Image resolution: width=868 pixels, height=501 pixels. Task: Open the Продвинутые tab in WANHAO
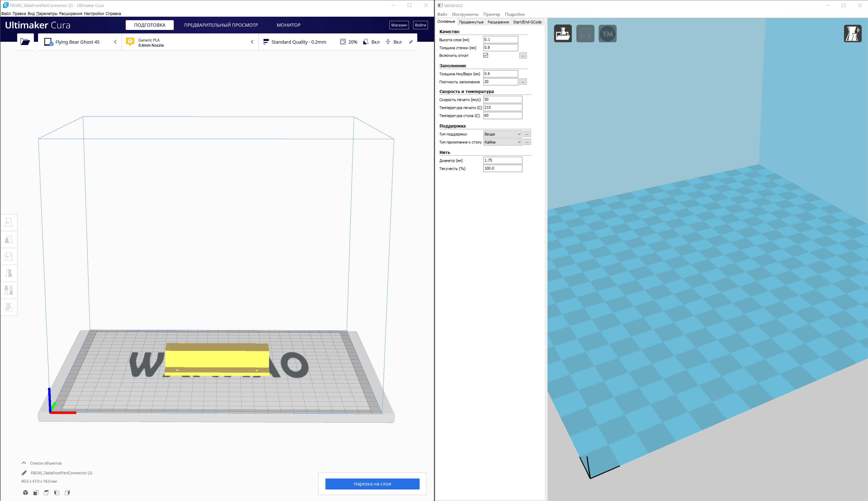471,22
